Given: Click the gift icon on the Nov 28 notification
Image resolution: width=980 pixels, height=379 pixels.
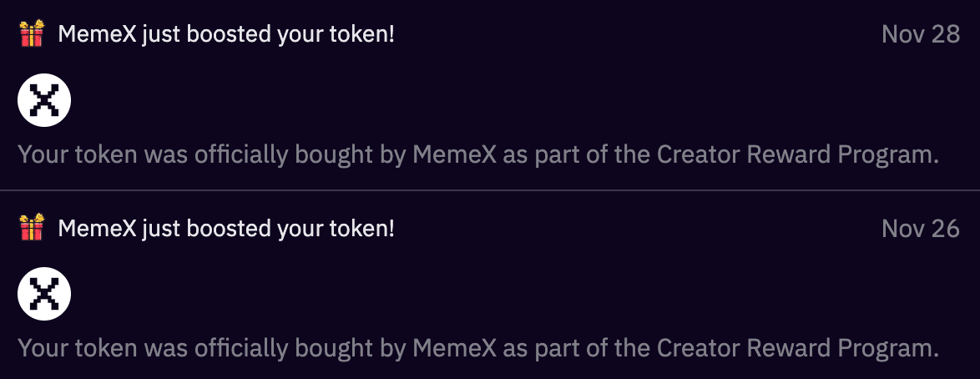Looking at the screenshot, I should 32,35.
